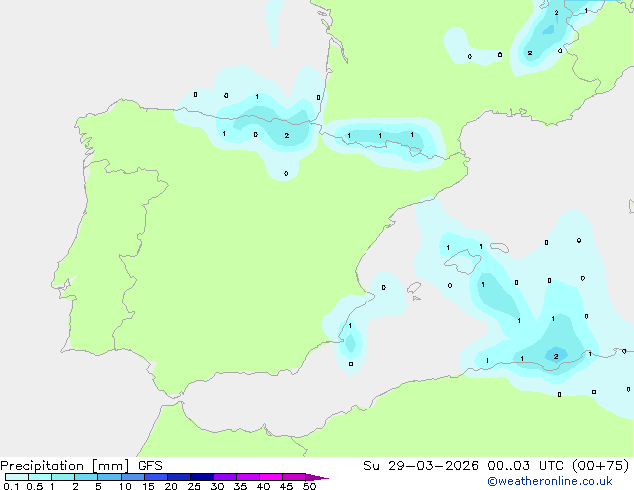This screenshot has height=490, width=634.
Task: Click the 'Precipitation [mm]' title text
Action: pyautogui.click(x=65, y=466)
